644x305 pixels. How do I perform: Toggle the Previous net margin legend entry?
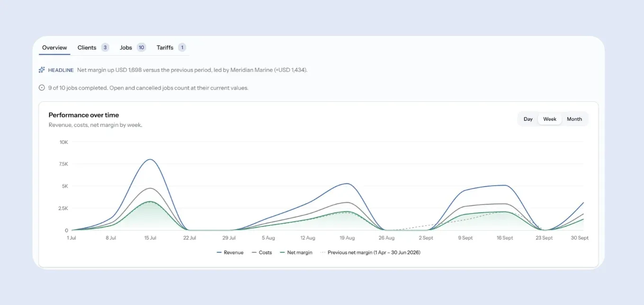point(370,252)
